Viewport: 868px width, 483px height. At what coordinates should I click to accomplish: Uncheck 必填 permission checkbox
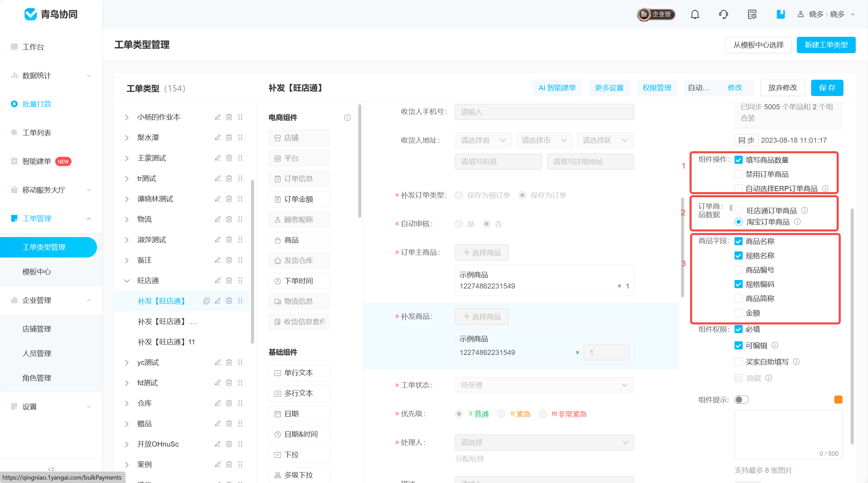738,329
